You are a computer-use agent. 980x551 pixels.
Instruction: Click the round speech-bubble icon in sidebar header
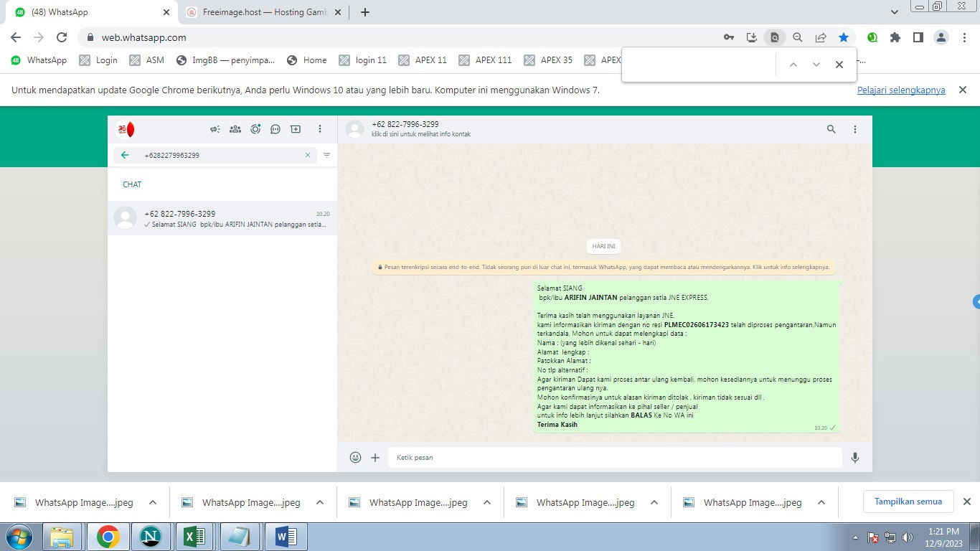(x=275, y=129)
